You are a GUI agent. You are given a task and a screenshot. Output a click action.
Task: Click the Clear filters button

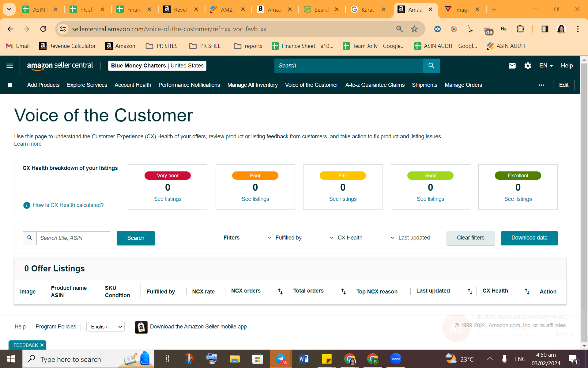pos(470,238)
